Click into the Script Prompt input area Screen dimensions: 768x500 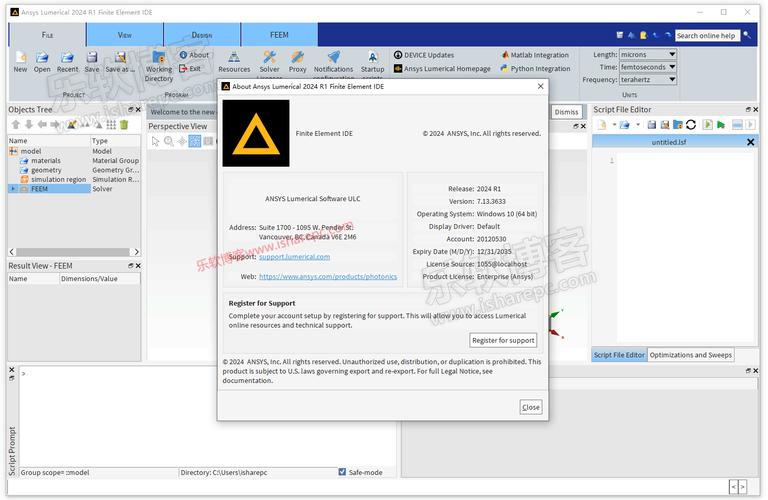click(x=206, y=416)
